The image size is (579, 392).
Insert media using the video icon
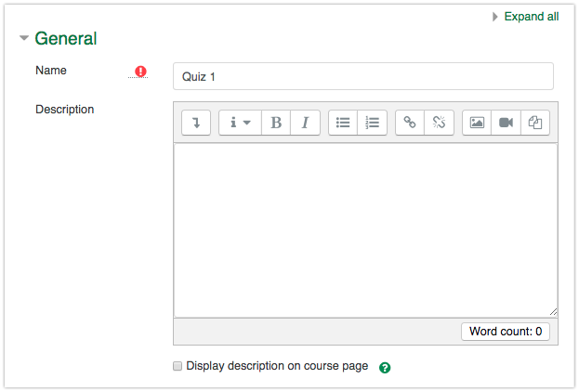pyautogui.click(x=506, y=123)
